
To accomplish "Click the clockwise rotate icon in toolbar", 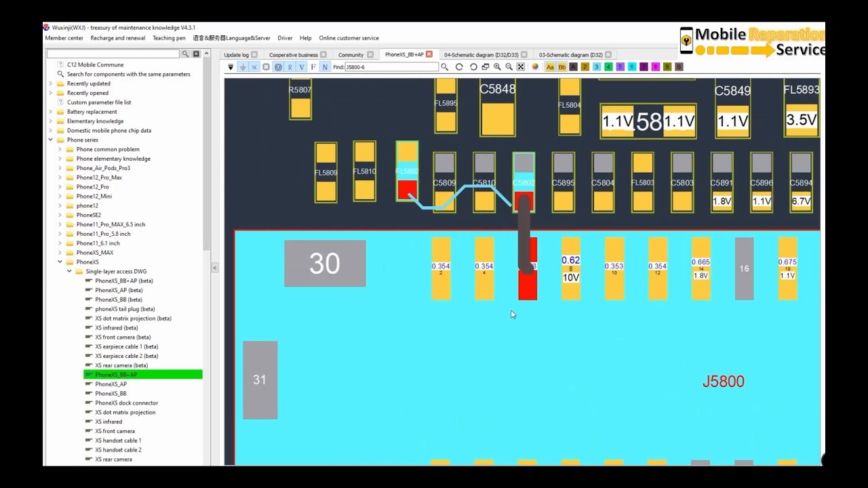I will pos(459,67).
